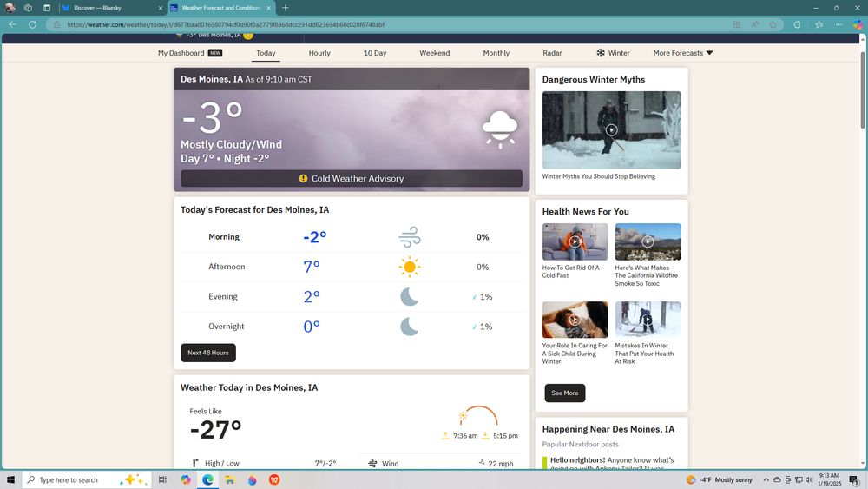Image resolution: width=868 pixels, height=489 pixels.
Task: Open Edge workspaces icon
Action: coord(29,8)
